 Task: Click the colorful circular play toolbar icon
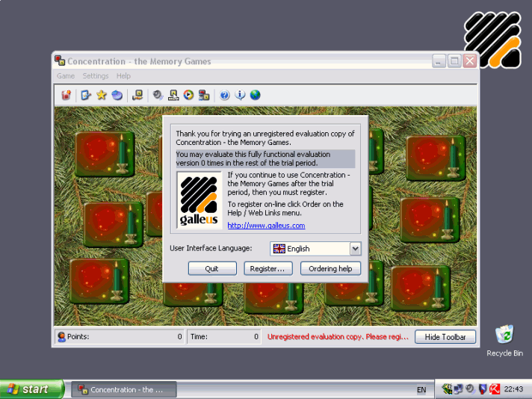(188, 95)
